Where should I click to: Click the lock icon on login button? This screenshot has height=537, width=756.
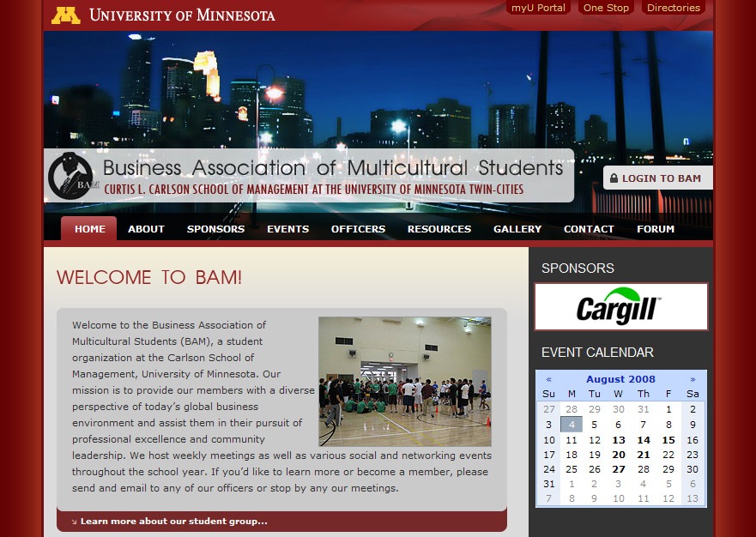click(614, 178)
